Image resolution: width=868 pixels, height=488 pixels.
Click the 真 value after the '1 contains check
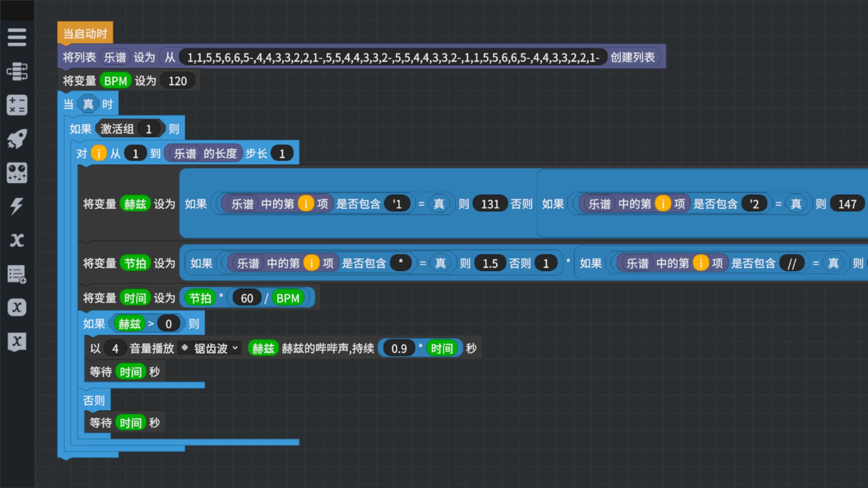point(439,204)
